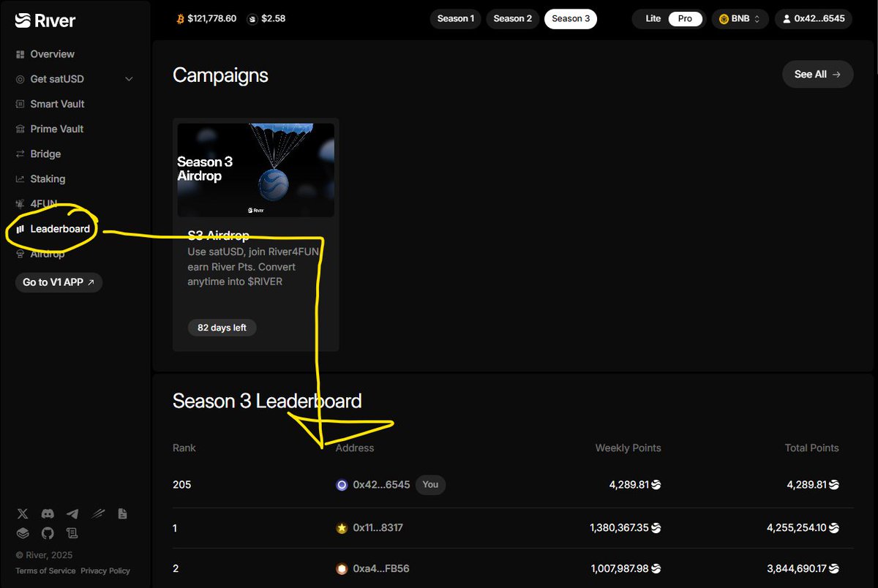Click the 82 days left badge
The height and width of the screenshot is (588, 878).
pos(222,328)
